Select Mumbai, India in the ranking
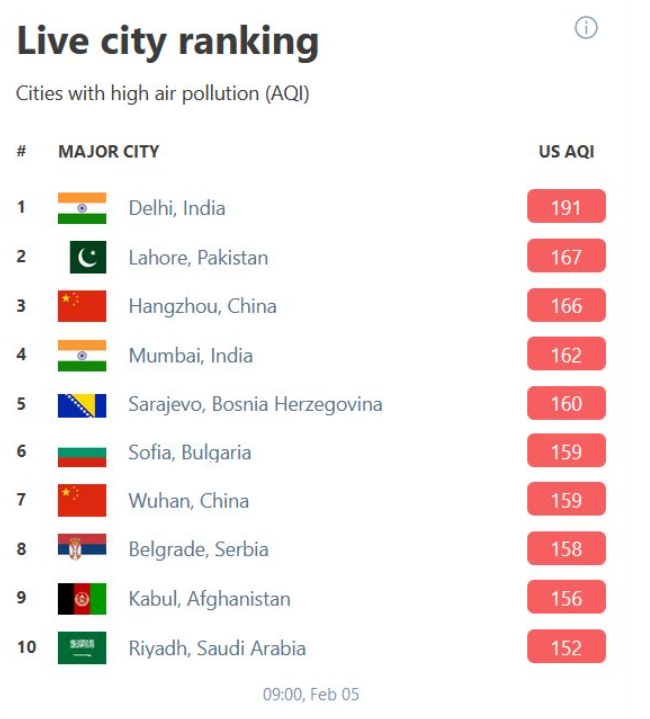 click(191, 356)
